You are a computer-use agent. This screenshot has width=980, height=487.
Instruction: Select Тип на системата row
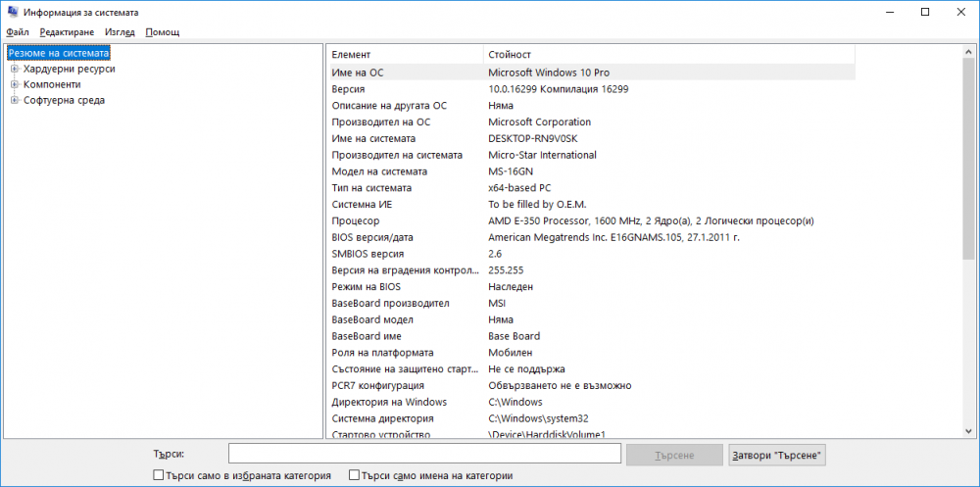pyautogui.click(x=591, y=187)
